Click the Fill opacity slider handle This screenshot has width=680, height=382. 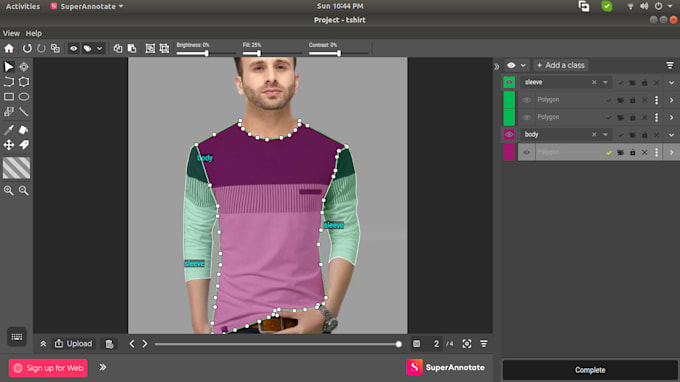tap(258, 53)
